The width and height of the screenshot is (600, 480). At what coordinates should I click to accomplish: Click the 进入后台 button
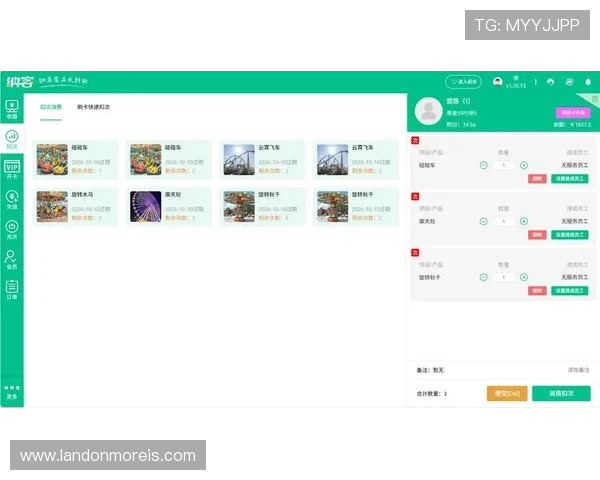coord(463,82)
